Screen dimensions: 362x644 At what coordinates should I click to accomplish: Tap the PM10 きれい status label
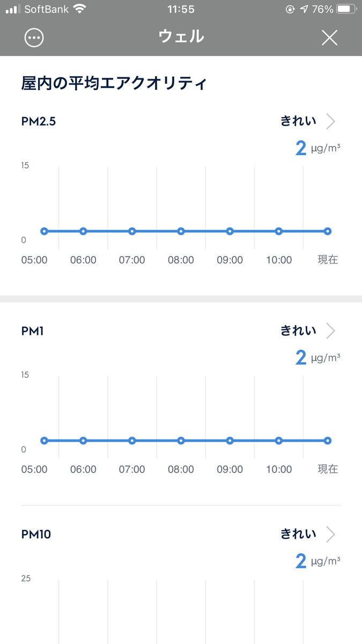(x=298, y=534)
